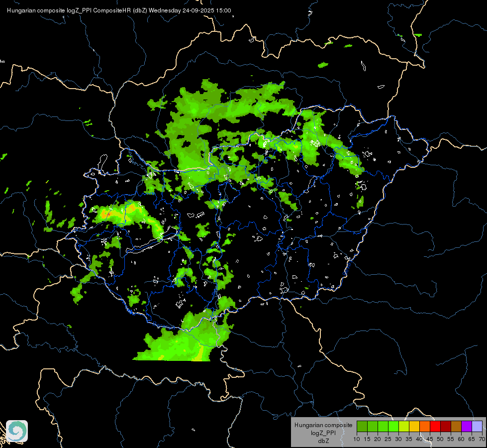Select the 30-35 dBZ yellow-green swatch
The image size is (487, 448).
[x=404, y=427]
